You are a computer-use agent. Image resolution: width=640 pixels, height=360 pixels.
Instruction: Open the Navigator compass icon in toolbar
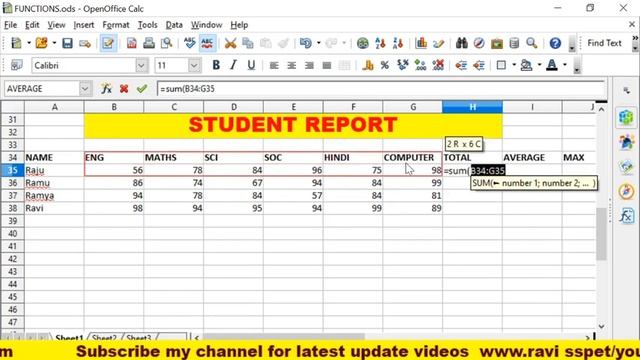click(479, 43)
